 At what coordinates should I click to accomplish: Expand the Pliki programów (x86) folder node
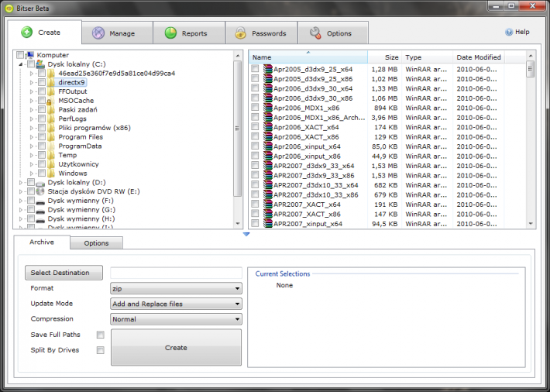(x=32, y=128)
